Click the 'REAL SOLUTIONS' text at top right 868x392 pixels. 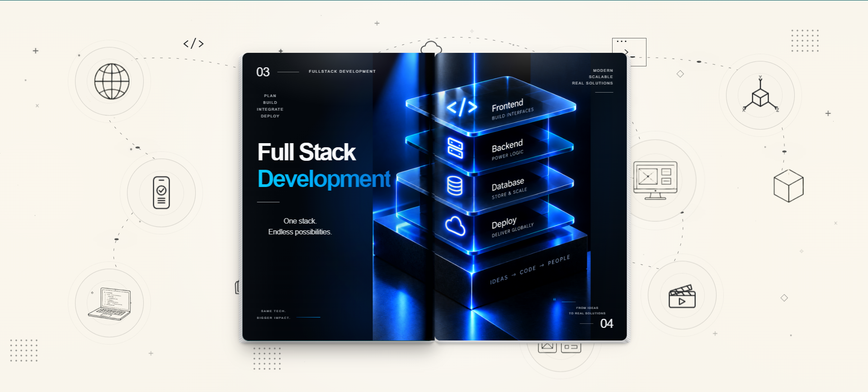point(592,83)
